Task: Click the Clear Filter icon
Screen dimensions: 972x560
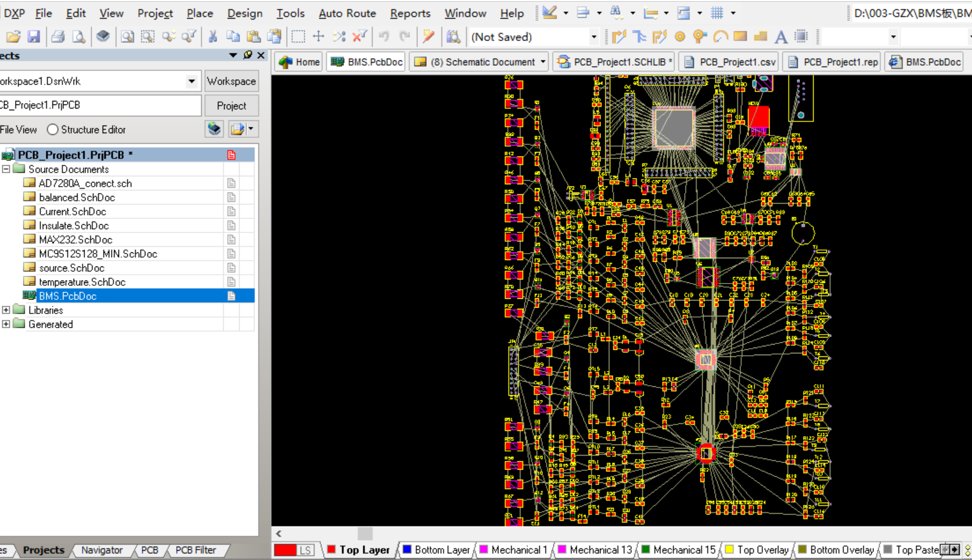Action: [x=360, y=37]
